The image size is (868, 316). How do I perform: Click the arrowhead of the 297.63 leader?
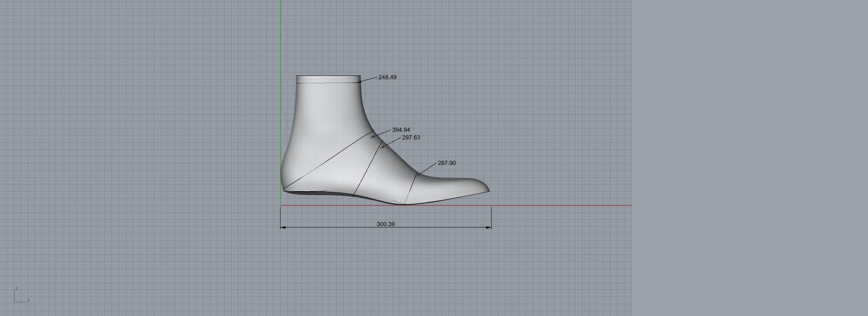[x=383, y=147]
